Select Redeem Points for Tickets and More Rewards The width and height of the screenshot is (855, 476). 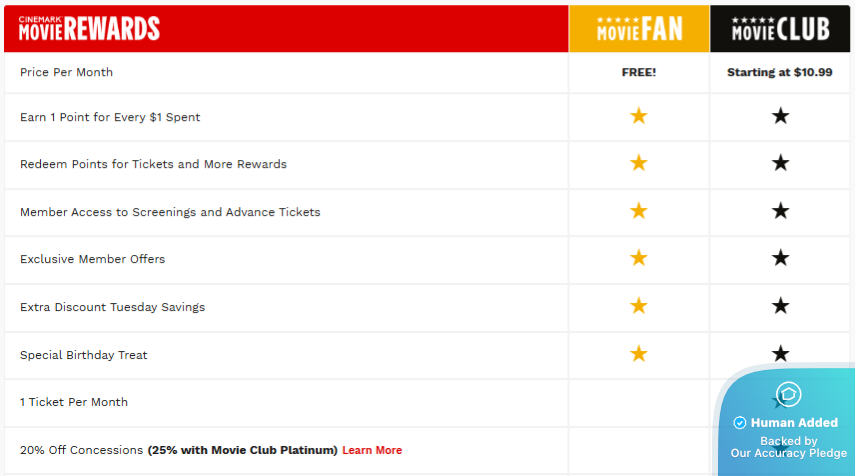coord(153,164)
